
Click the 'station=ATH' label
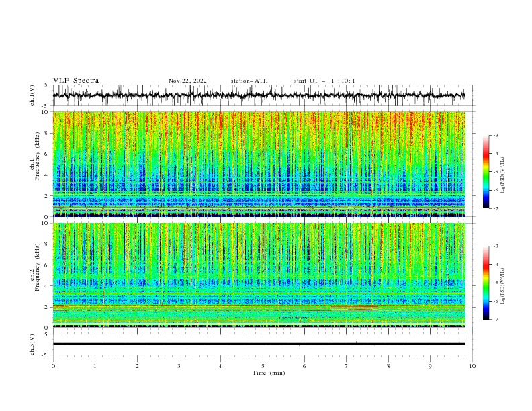coord(249,81)
